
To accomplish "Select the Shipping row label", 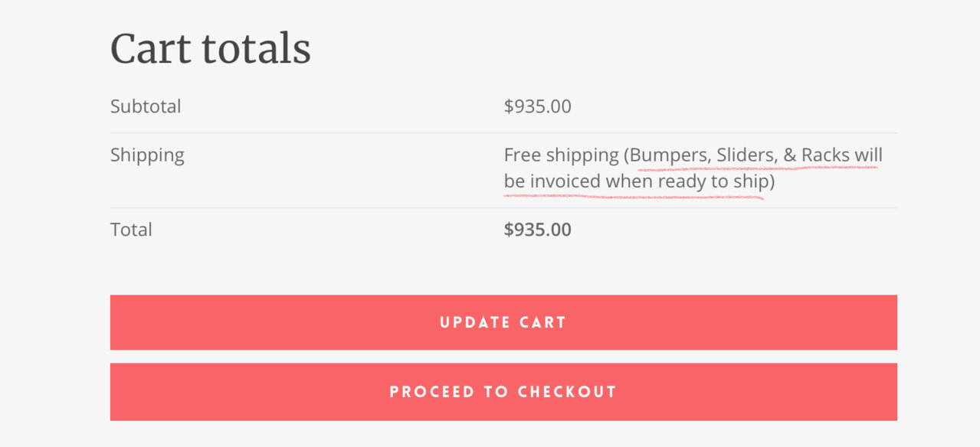I will pyautogui.click(x=147, y=155).
